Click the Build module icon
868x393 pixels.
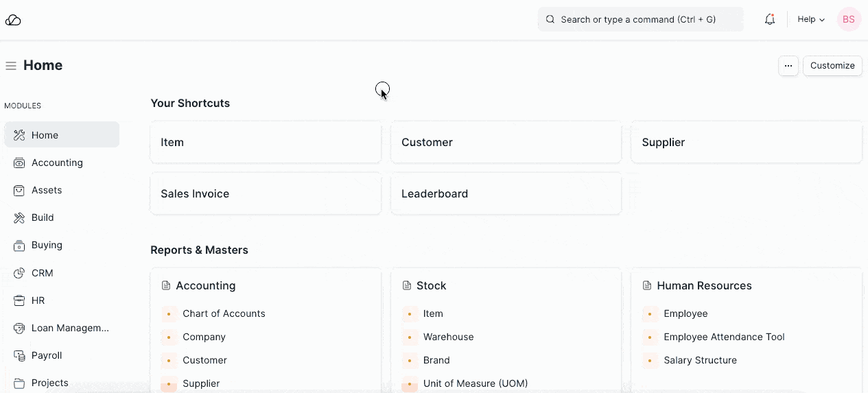pyautogui.click(x=19, y=218)
